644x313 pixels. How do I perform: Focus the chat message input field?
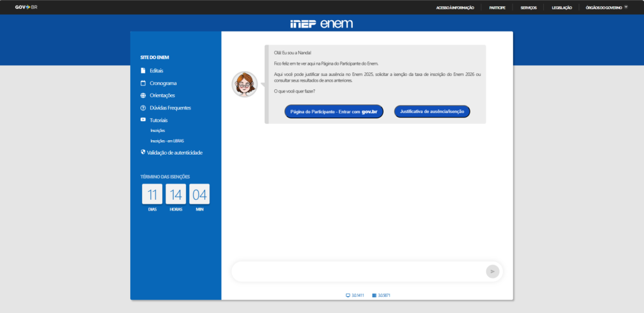pyautogui.click(x=358, y=272)
